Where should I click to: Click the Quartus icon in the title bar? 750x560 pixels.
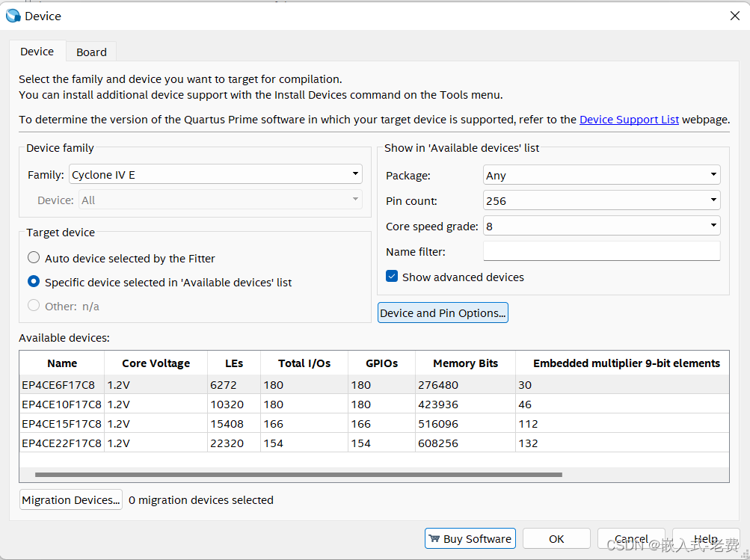pos(13,16)
